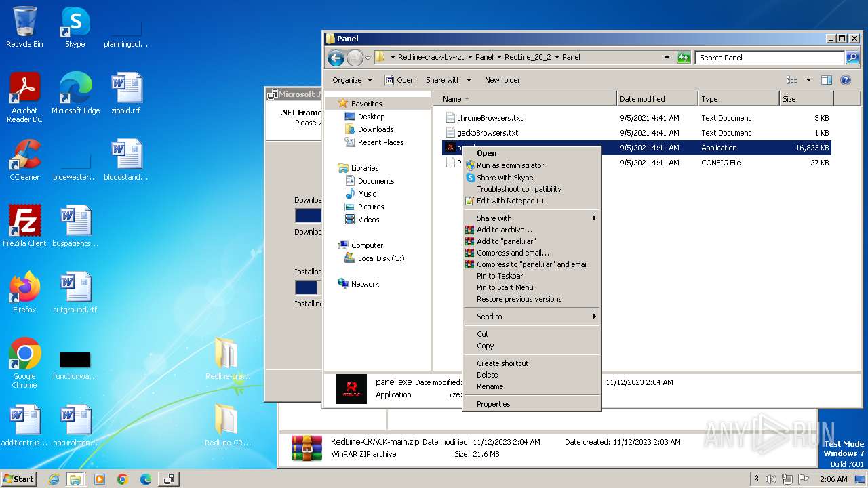Open Explorer help question mark icon
868x488 pixels.
(846, 80)
